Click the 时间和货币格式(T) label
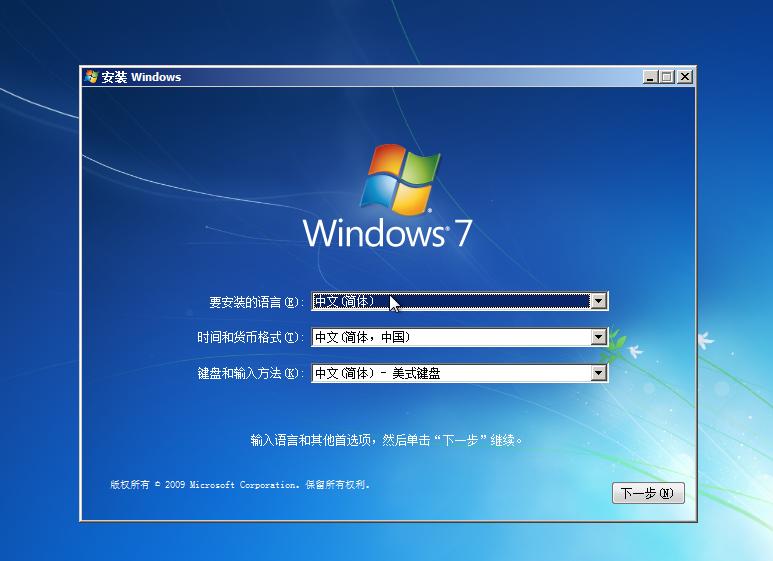 point(250,337)
